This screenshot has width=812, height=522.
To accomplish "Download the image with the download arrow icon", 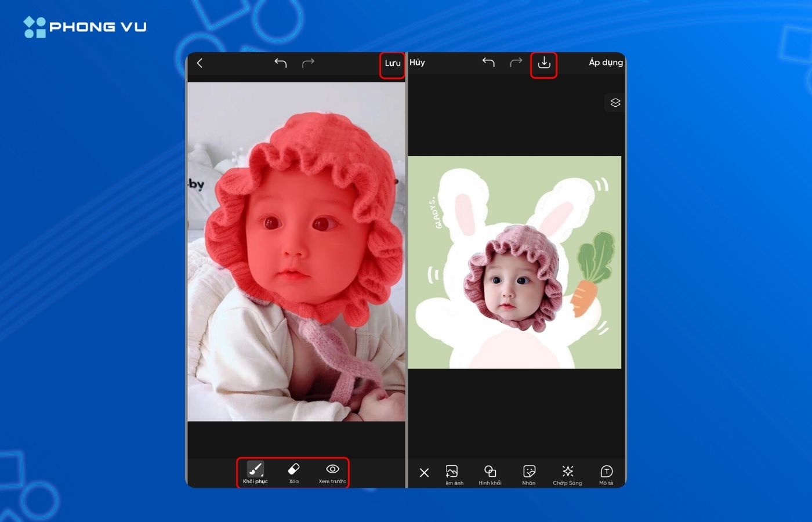I will click(544, 63).
